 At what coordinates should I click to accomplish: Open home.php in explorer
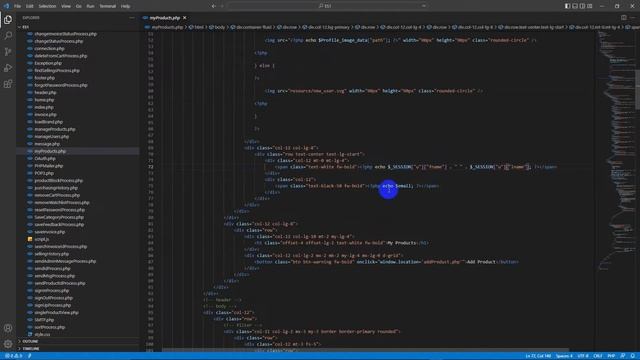[x=44, y=100]
